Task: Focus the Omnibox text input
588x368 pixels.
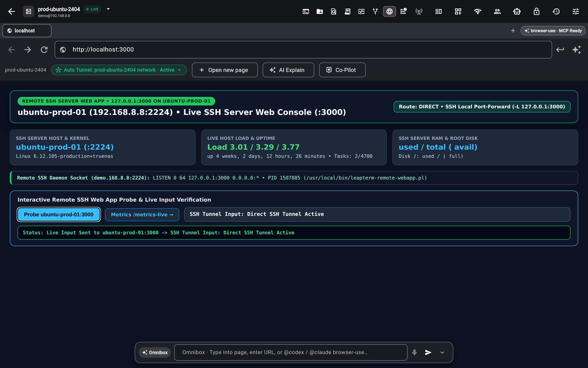Action: [291, 352]
